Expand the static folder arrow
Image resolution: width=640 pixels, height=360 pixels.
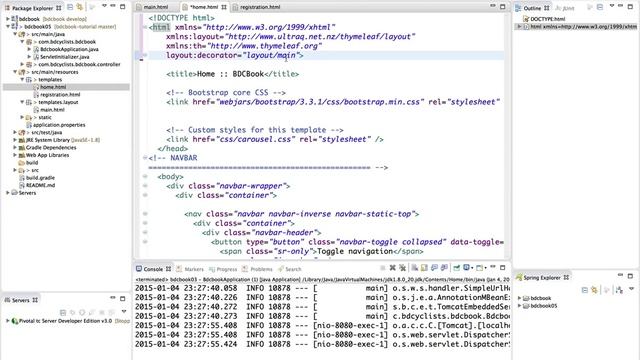(22, 117)
